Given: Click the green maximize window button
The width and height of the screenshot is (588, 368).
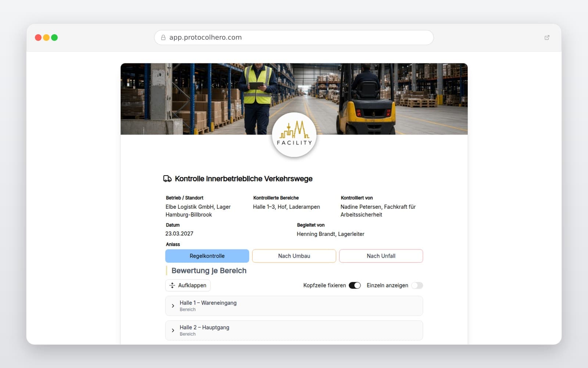Looking at the screenshot, I should coord(54,38).
